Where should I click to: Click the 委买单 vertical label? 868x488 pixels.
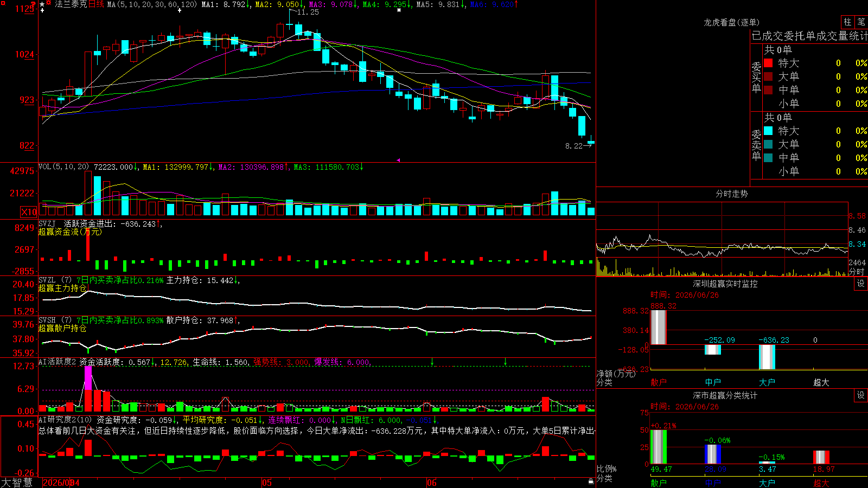point(756,78)
